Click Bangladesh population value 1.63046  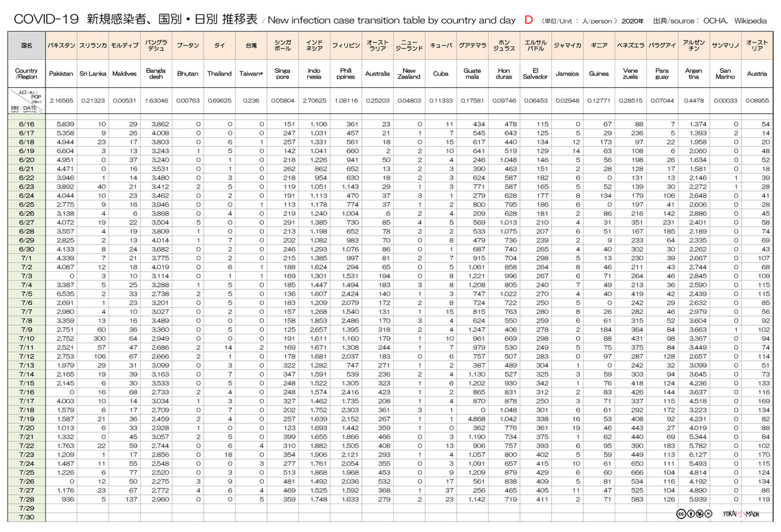(x=155, y=101)
